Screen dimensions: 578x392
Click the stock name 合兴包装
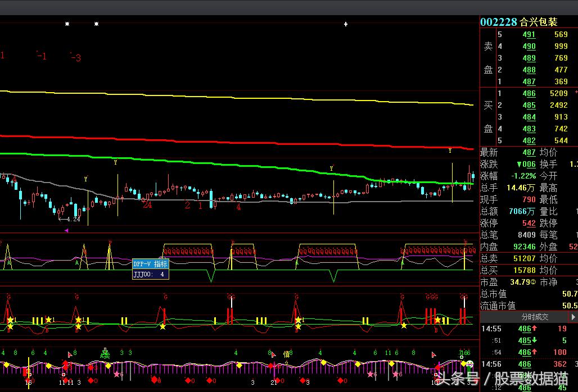[x=538, y=22]
